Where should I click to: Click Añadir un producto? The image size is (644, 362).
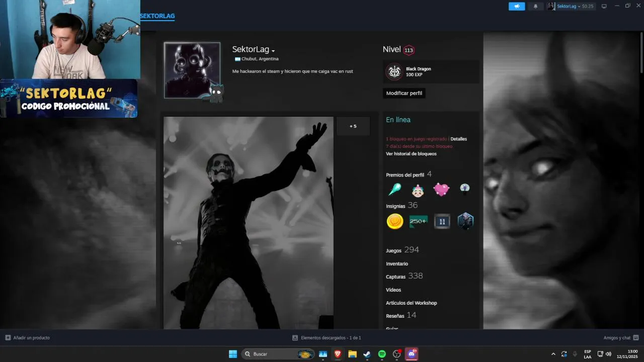(28, 338)
